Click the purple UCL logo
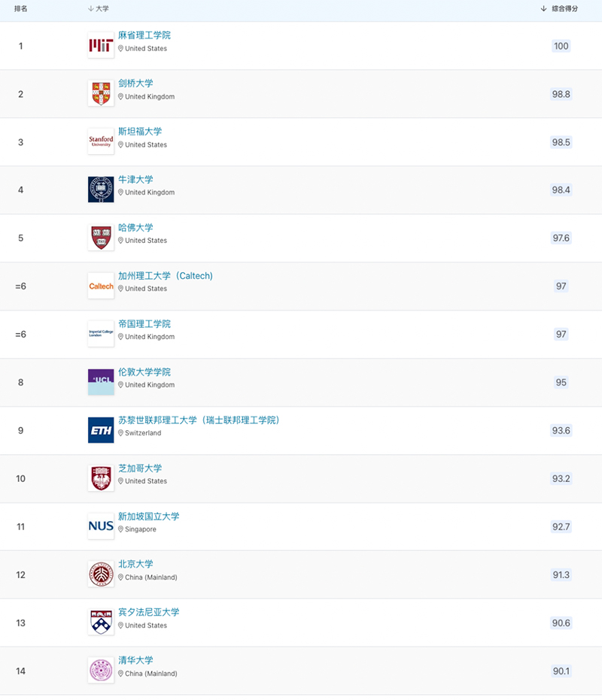This screenshot has width=602, height=700. (101, 382)
